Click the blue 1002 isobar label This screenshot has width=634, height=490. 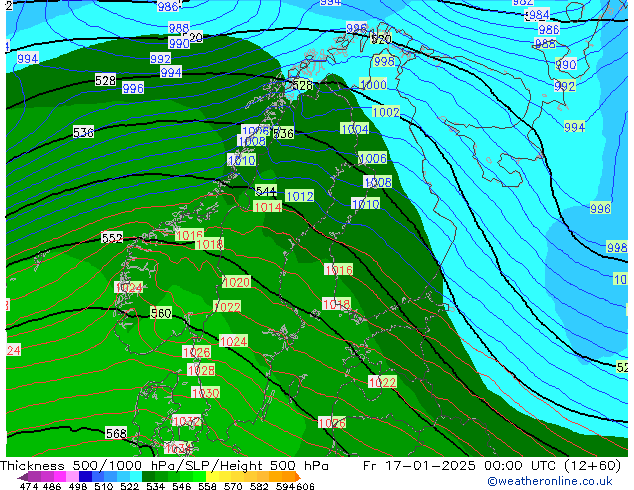(x=386, y=112)
